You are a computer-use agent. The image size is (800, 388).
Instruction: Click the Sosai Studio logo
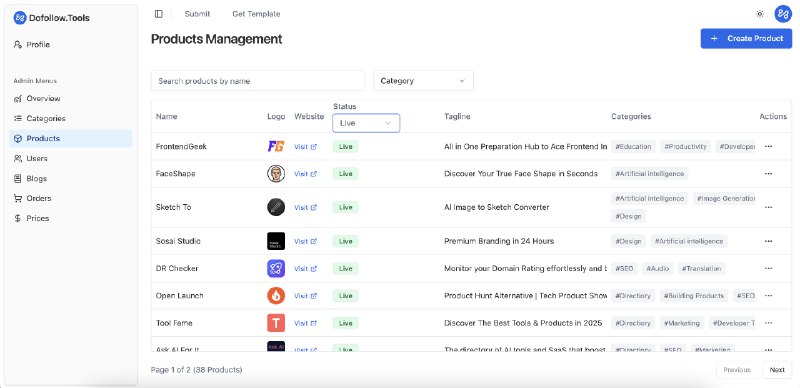(x=276, y=241)
